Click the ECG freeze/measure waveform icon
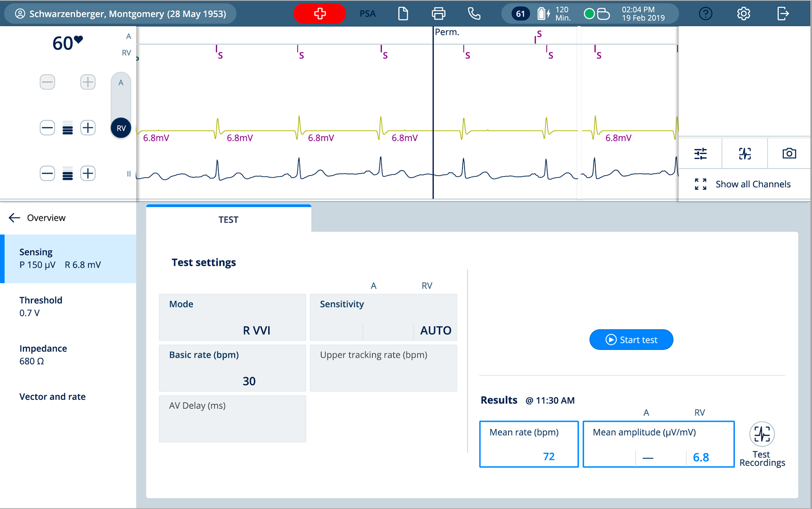812x509 pixels. pos(745,154)
